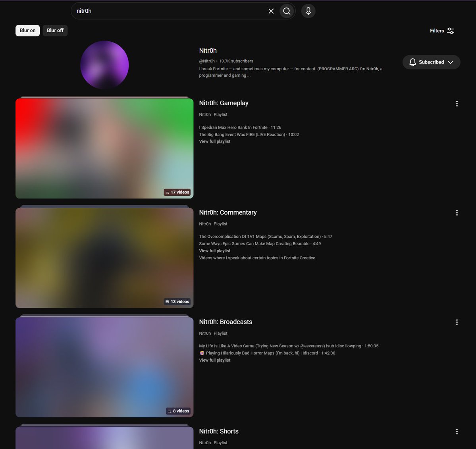Play The Overcomplication Of 1V1 Maps video
476x449 pixels.
pos(266,237)
